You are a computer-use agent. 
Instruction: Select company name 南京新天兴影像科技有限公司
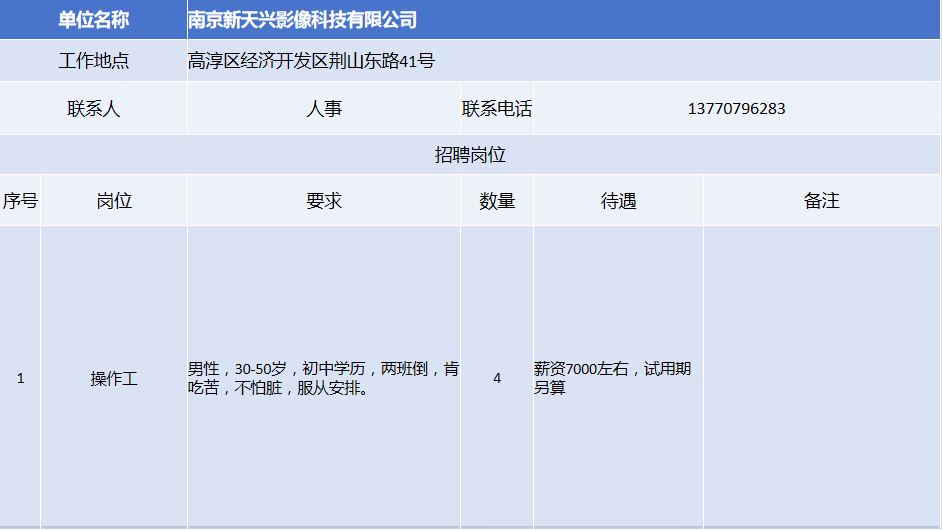coord(302,20)
